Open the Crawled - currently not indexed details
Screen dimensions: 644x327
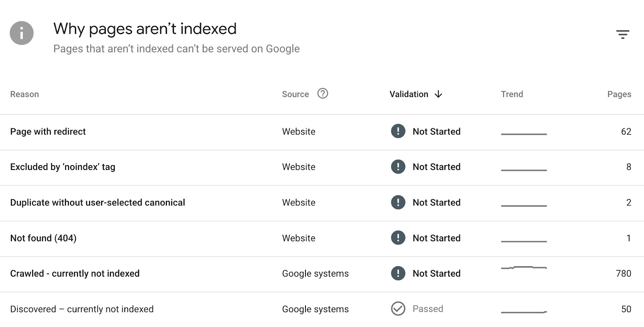pyautogui.click(x=75, y=273)
